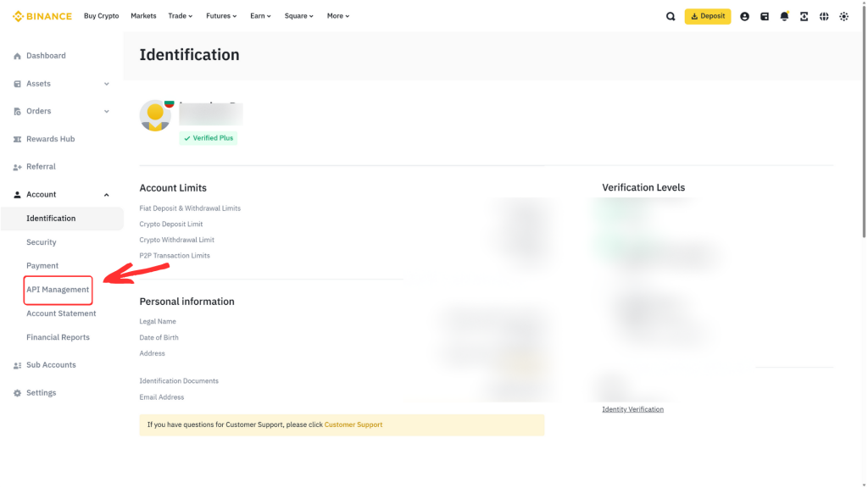Click the Rewards Hub ticket icon
Screen dimensions: 868x488
pyautogui.click(x=17, y=140)
